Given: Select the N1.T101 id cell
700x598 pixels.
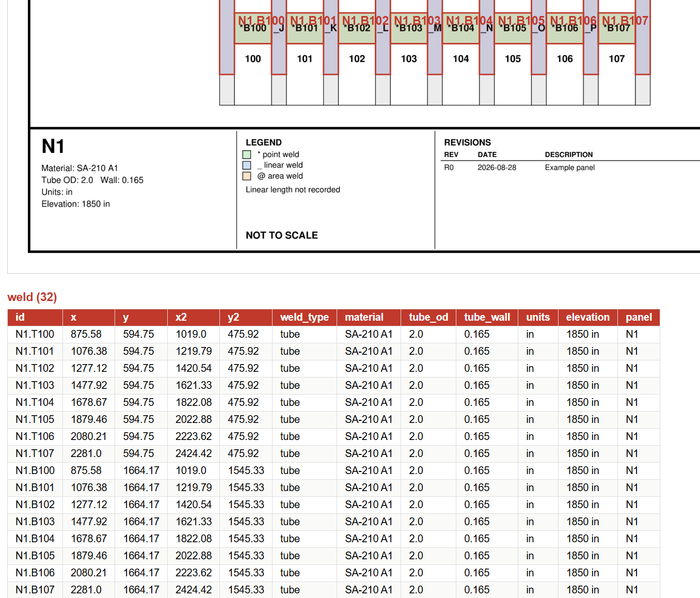Looking at the screenshot, I should [x=35, y=351].
